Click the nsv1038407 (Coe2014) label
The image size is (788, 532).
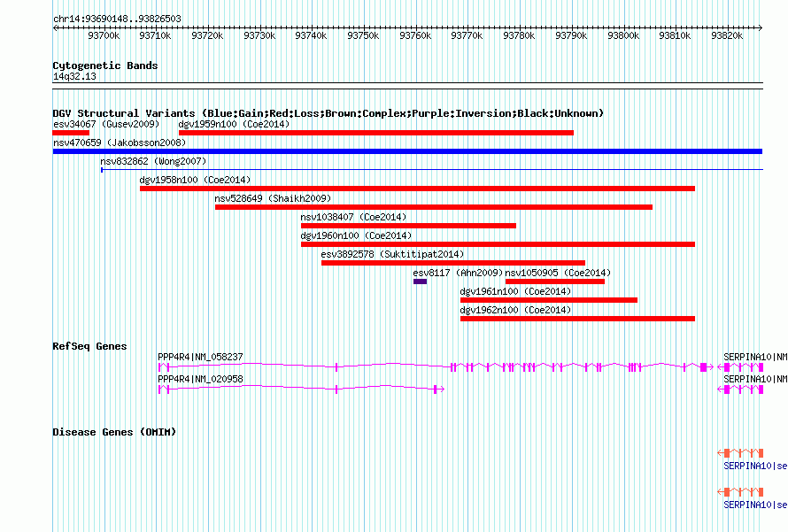click(353, 217)
